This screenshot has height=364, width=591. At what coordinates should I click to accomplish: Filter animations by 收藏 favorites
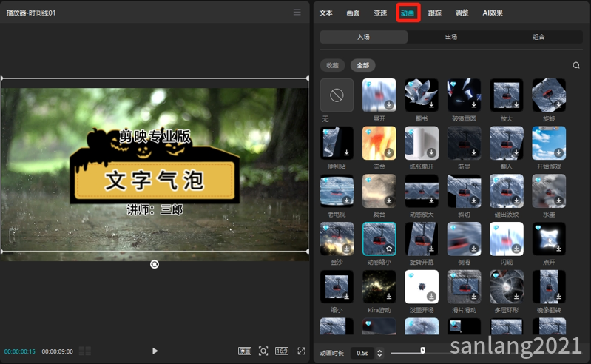click(332, 65)
